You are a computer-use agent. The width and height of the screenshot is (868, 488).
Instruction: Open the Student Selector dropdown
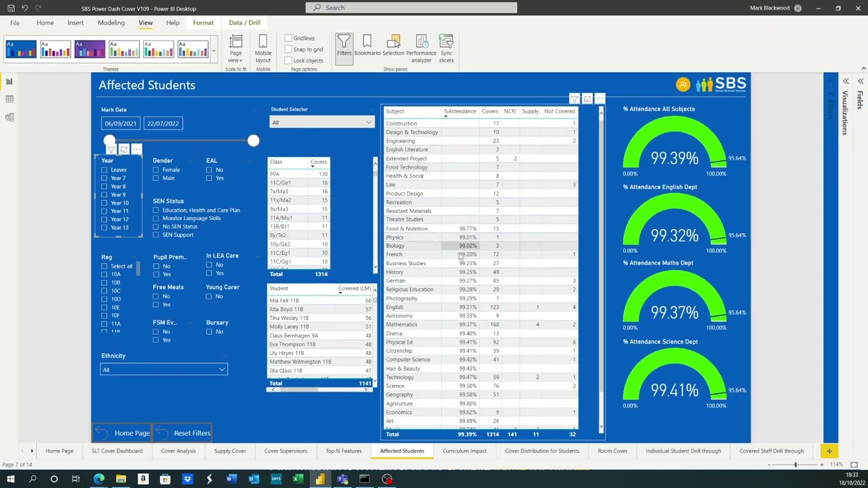[321, 123]
